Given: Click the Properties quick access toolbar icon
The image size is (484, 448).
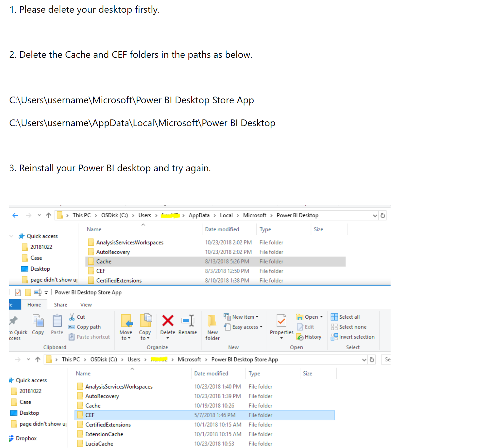Looking at the screenshot, I should [x=18, y=292].
